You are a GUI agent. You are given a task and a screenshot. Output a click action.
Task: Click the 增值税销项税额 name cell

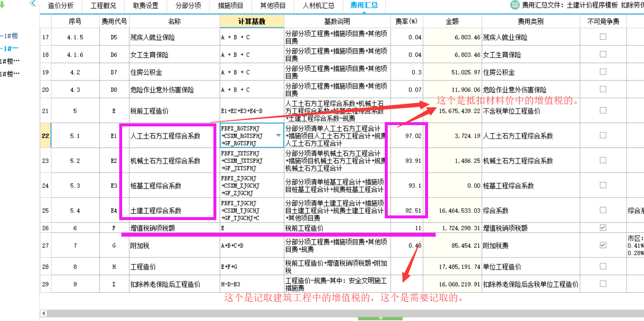pos(174,228)
